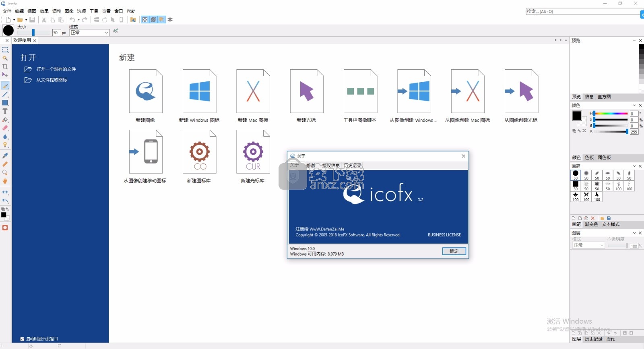Expand the brush panel options chevron
Viewport: 644px width, 349px height.
634,166
